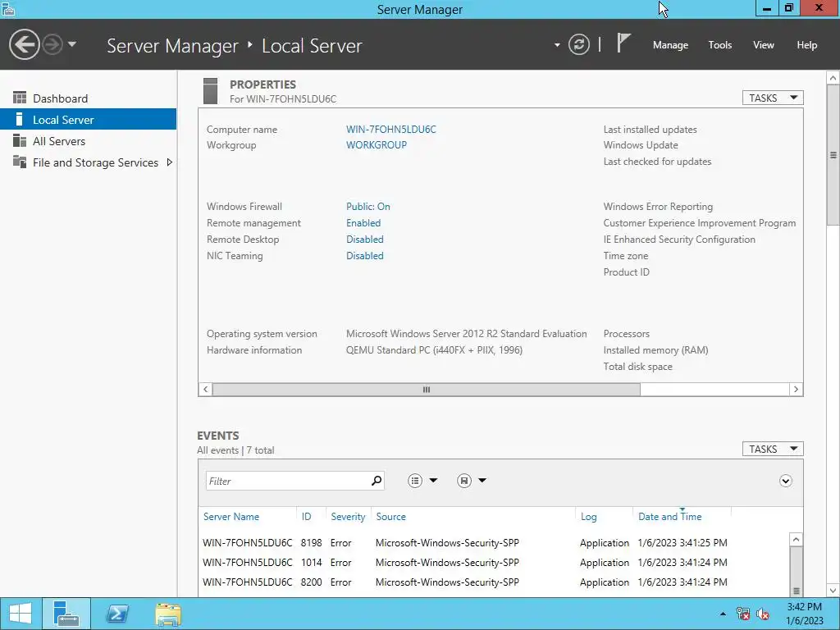The width and height of the screenshot is (840, 630).
Task: Open the navigation history dropdown arrow
Action: [x=72, y=44]
